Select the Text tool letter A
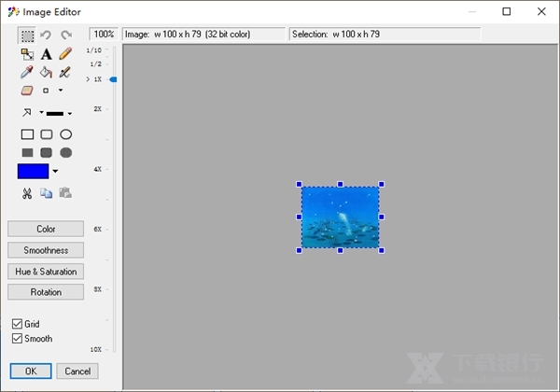 pyautogui.click(x=46, y=54)
